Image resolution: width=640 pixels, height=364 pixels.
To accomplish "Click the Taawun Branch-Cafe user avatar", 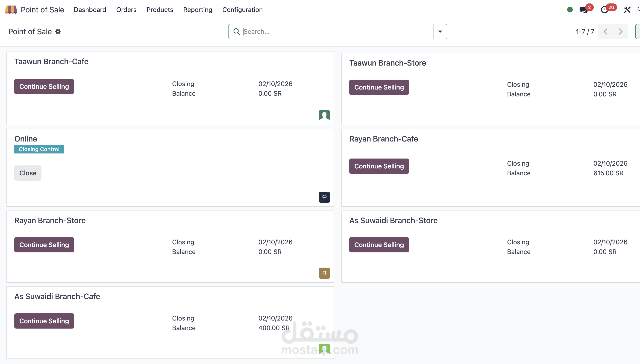I will tap(324, 115).
